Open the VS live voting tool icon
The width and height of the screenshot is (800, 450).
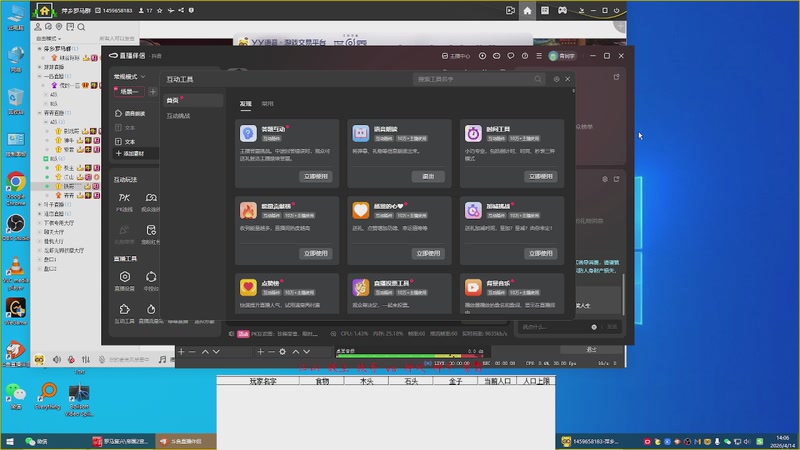tap(360, 287)
